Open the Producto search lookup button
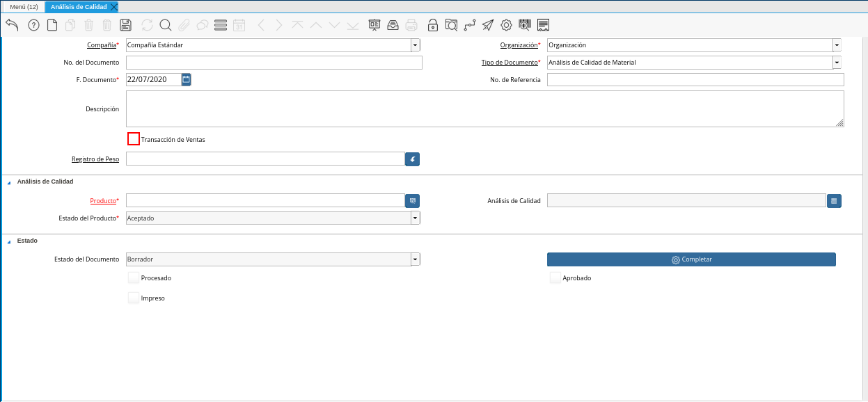 [x=413, y=200]
